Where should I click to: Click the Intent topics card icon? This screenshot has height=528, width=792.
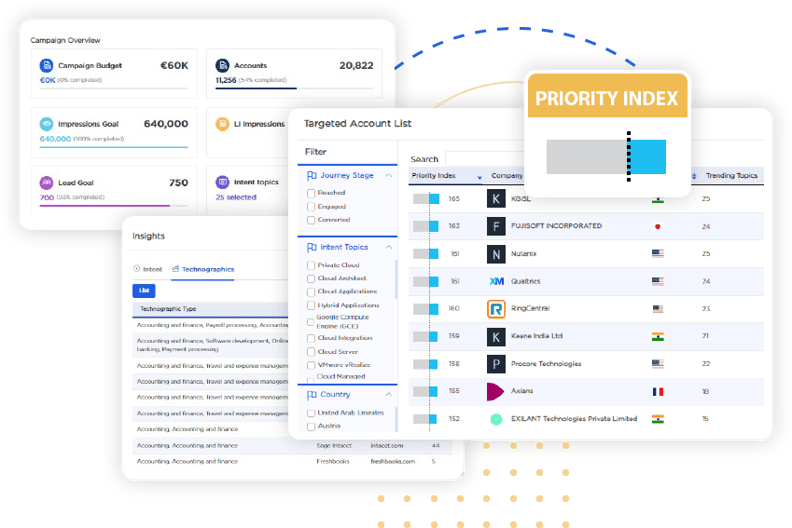pos(222,183)
